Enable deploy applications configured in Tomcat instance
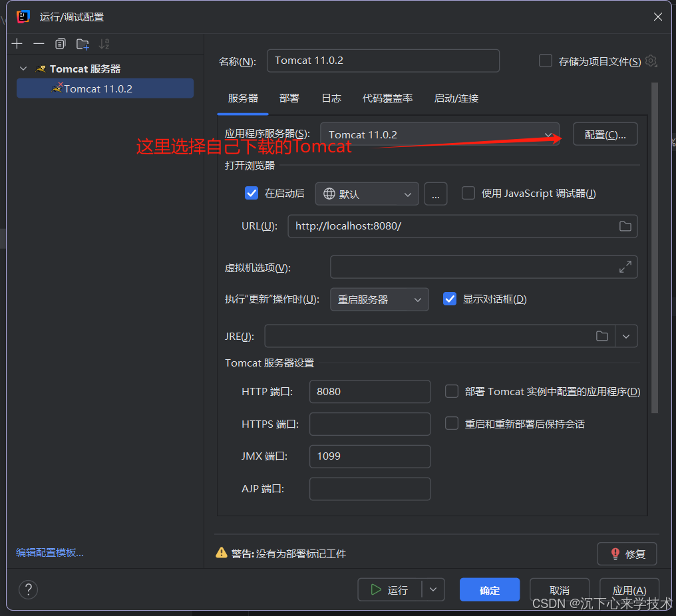 (451, 391)
